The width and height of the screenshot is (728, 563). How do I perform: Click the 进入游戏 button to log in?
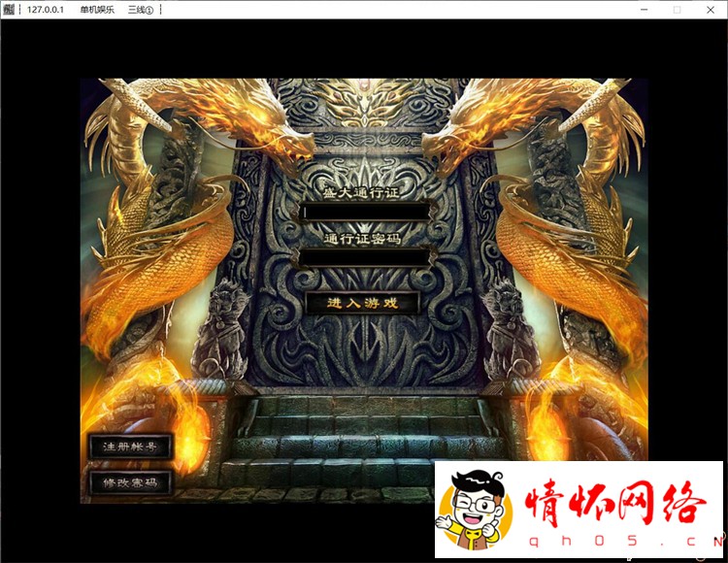(363, 303)
